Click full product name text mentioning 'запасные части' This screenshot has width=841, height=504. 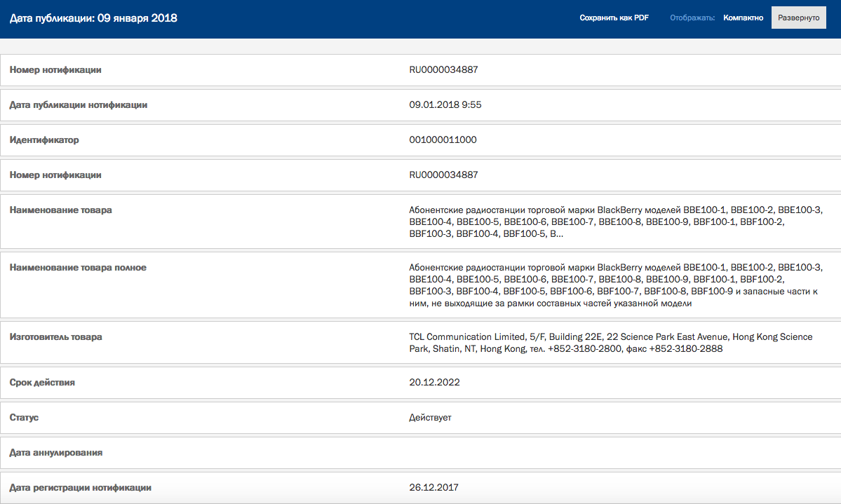pyautogui.click(x=616, y=285)
